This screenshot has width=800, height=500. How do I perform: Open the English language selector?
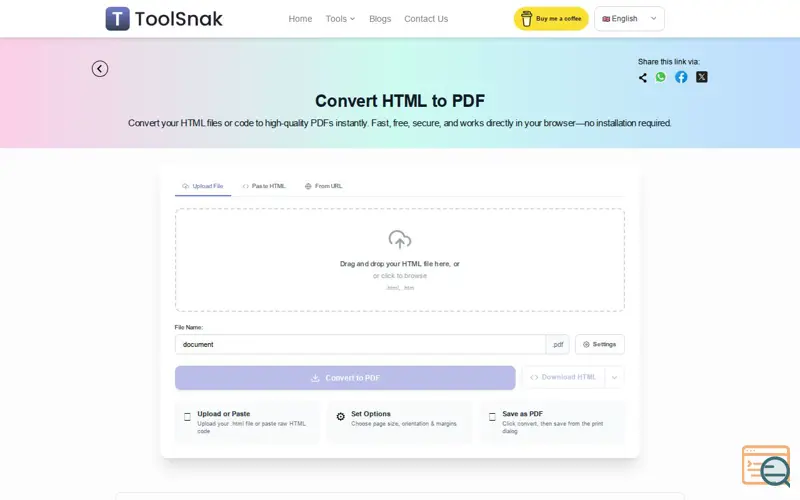629,19
